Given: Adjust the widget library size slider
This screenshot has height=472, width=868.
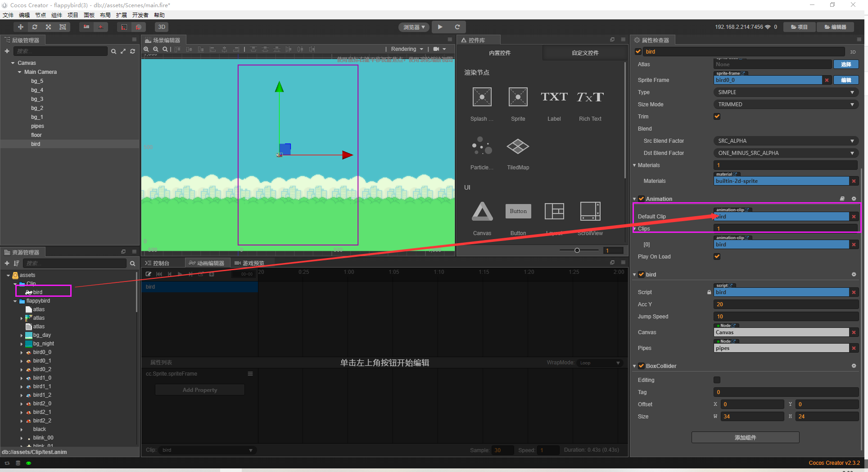Looking at the screenshot, I should click(x=577, y=250).
